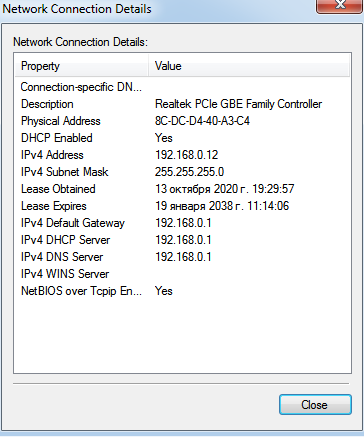Select the IPv4 WINS Server row

pyautogui.click(x=182, y=274)
